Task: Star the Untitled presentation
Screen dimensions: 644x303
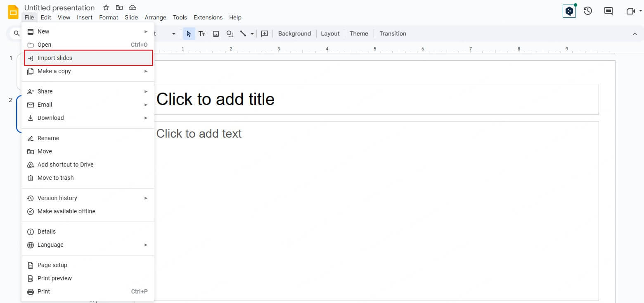Action: 106,7
